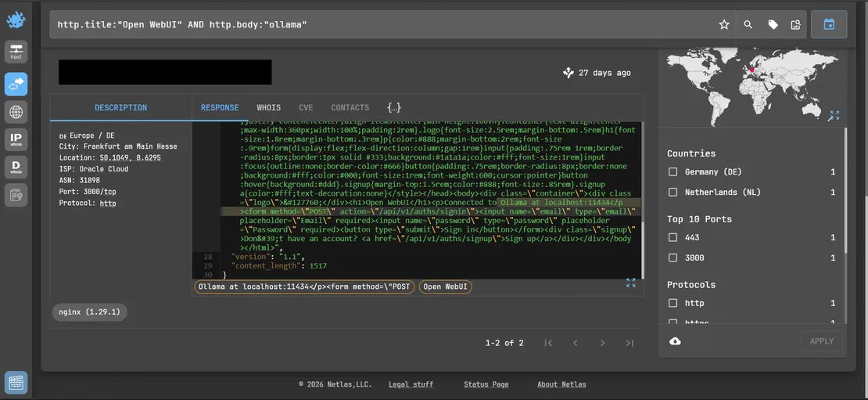Open the About Netlas link
The height and width of the screenshot is (400, 868).
(x=561, y=384)
